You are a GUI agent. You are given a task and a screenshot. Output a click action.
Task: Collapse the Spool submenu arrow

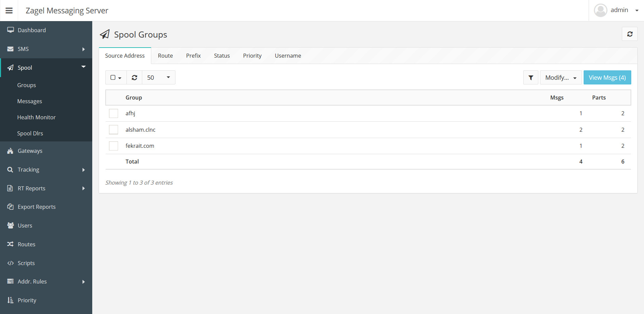pyautogui.click(x=84, y=67)
